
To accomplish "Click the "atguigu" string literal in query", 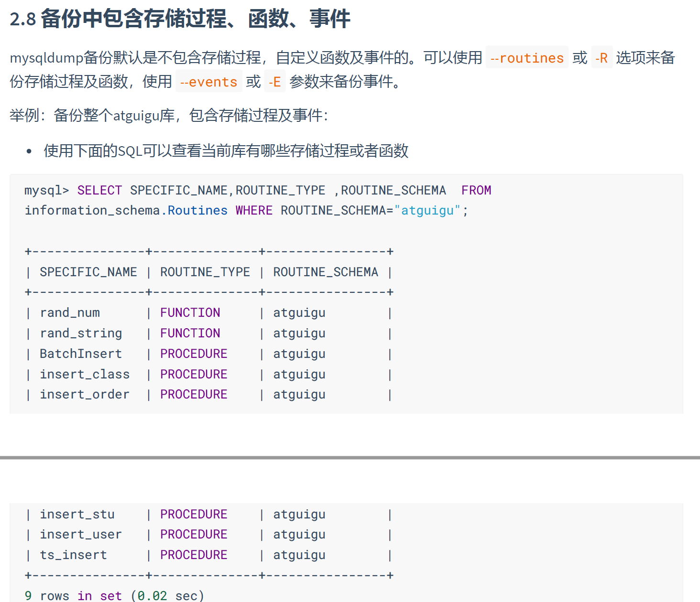I will coord(427,210).
